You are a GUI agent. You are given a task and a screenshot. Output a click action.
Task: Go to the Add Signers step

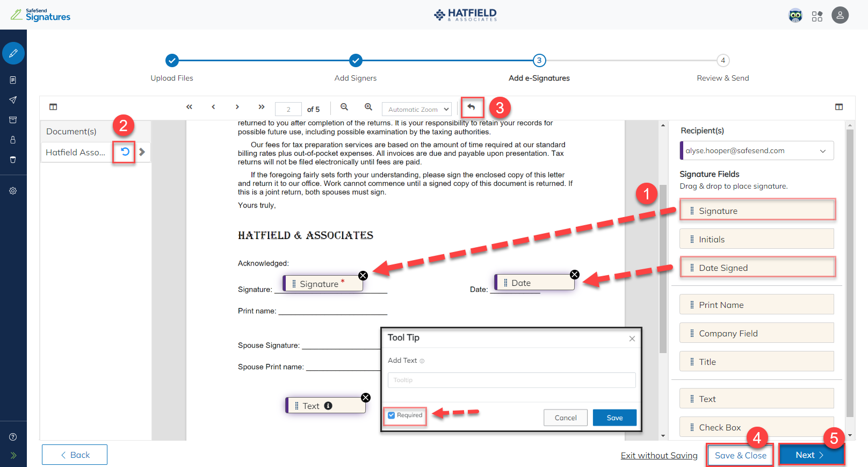pyautogui.click(x=356, y=61)
